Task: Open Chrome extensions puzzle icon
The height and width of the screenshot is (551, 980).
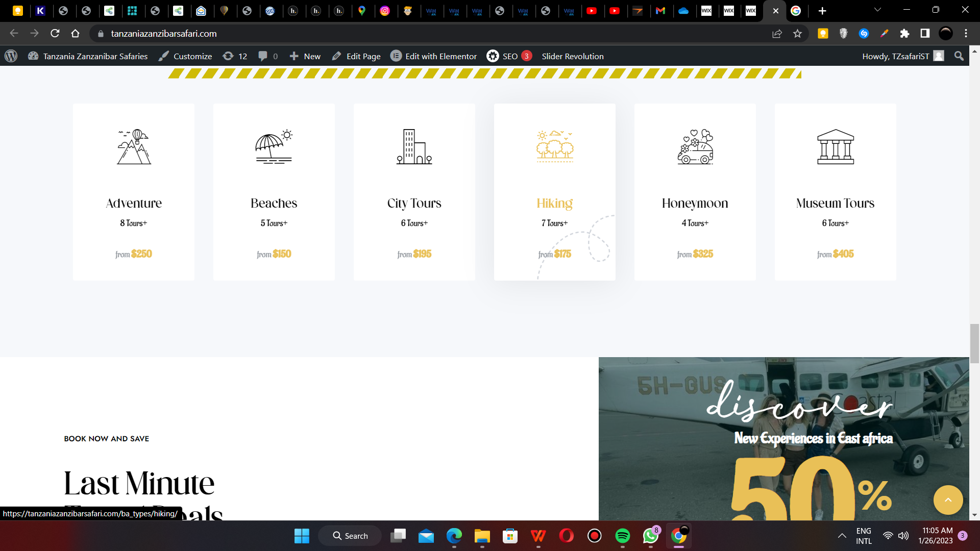Action: (904, 34)
